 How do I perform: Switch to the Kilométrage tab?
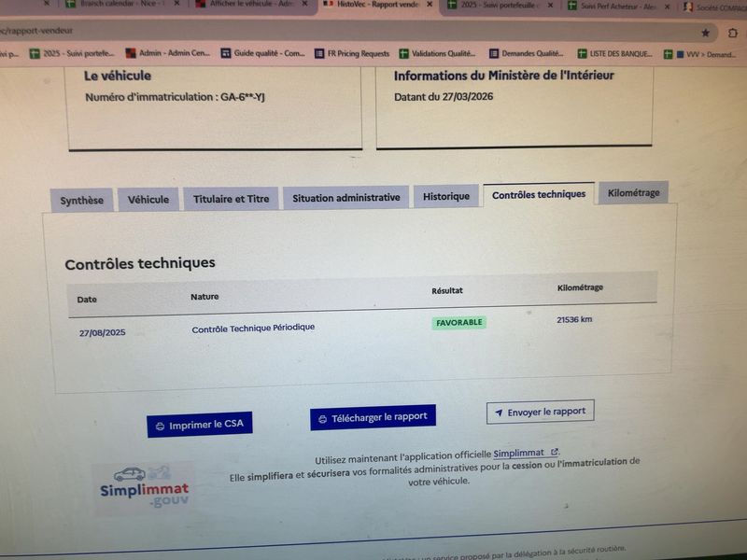click(634, 193)
